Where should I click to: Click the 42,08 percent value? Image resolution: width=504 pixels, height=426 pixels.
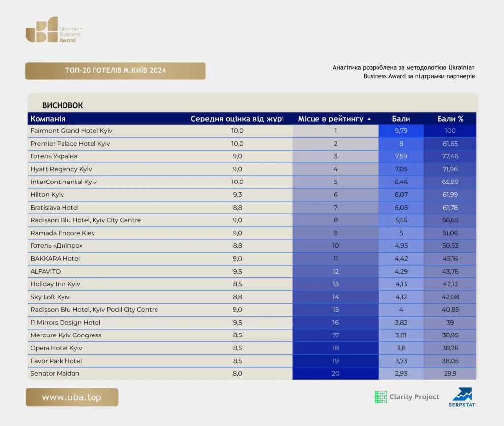[x=450, y=297]
